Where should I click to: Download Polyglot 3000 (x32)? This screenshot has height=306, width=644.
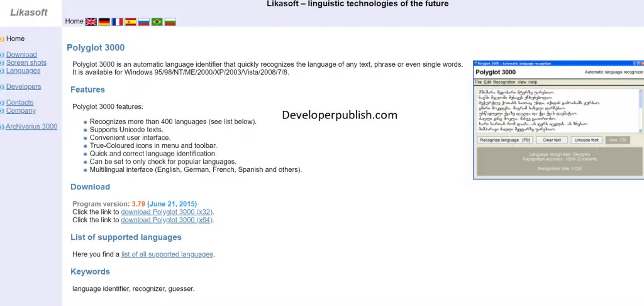click(167, 212)
